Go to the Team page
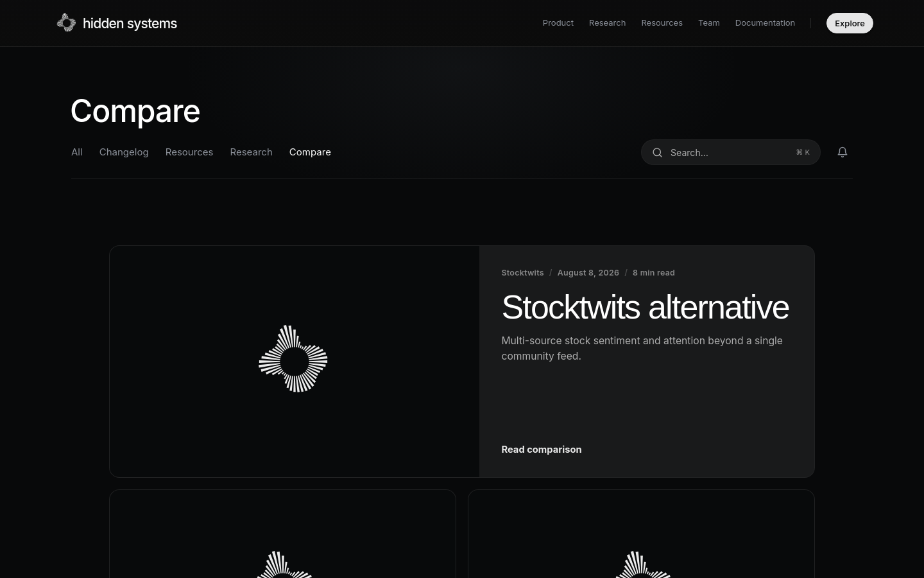 (709, 22)
